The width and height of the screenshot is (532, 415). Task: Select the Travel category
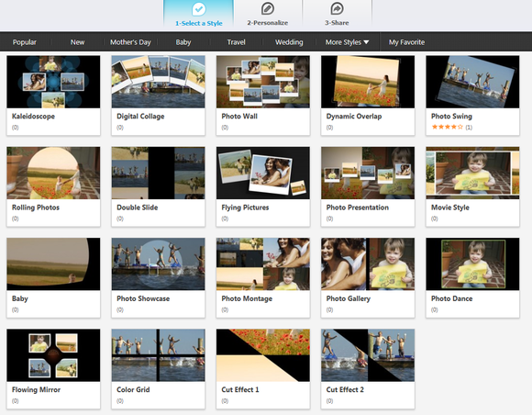(236, 42)
